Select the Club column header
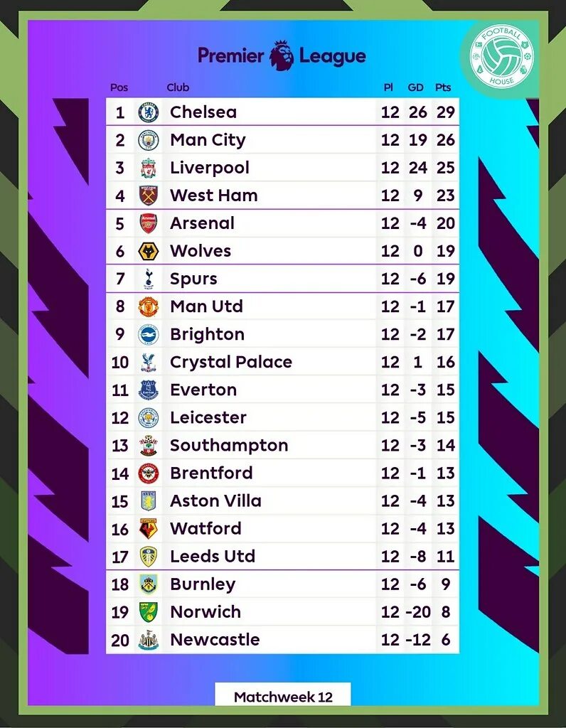 click(178, 87)
